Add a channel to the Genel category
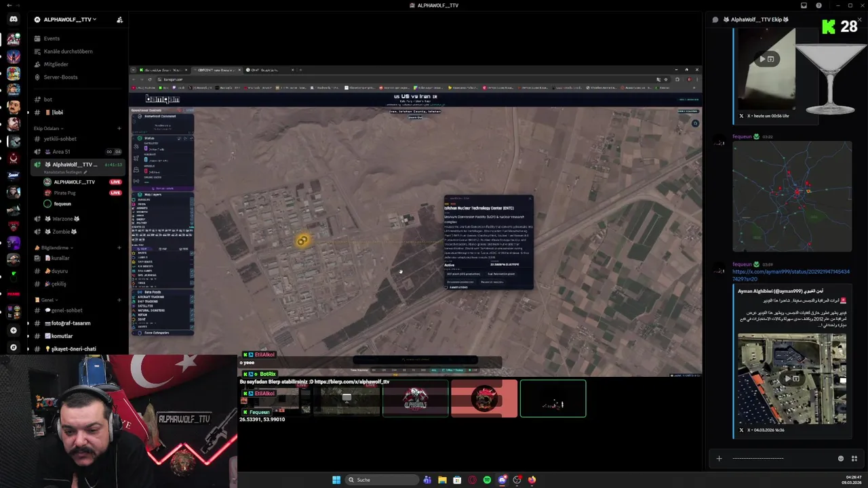Screen dimensions: 868x488 (x=119, y=300)
